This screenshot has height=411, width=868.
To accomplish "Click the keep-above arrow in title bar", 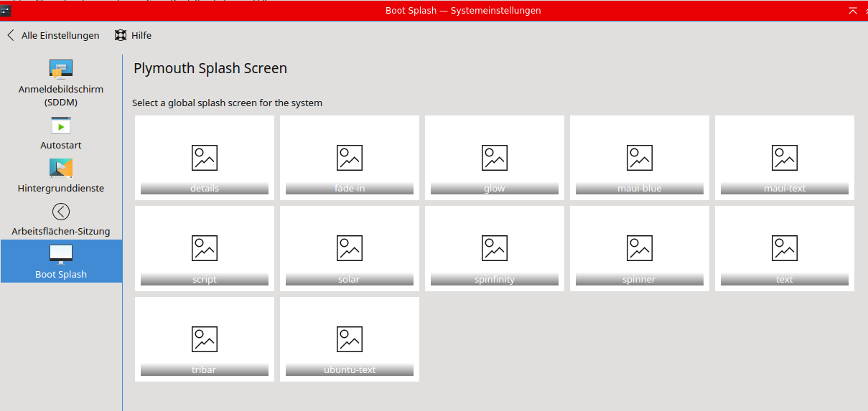I will (853, 11).
